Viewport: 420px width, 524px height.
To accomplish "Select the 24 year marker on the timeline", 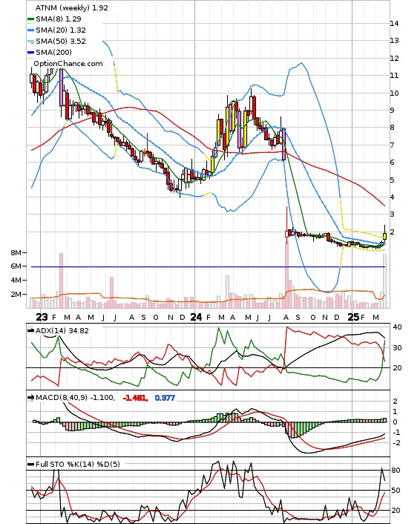I will pos(196,317).
